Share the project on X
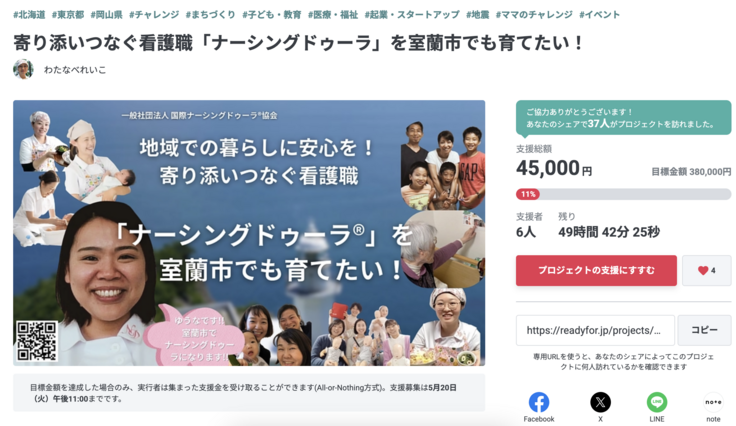The image size is (736, 426). (x=600, y=403)
